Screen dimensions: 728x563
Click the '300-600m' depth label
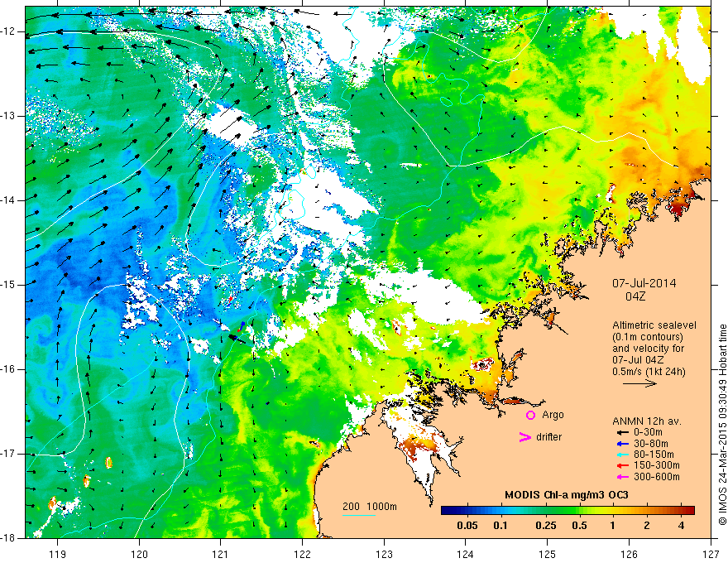coord(657,477)
